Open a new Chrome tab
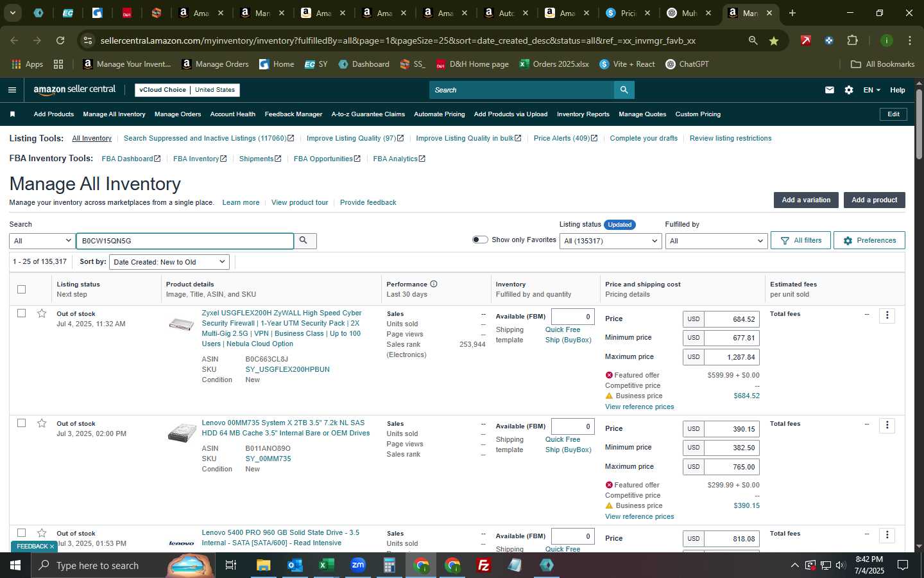Viewport: 924px width, 578px height. tap(792, 13)
